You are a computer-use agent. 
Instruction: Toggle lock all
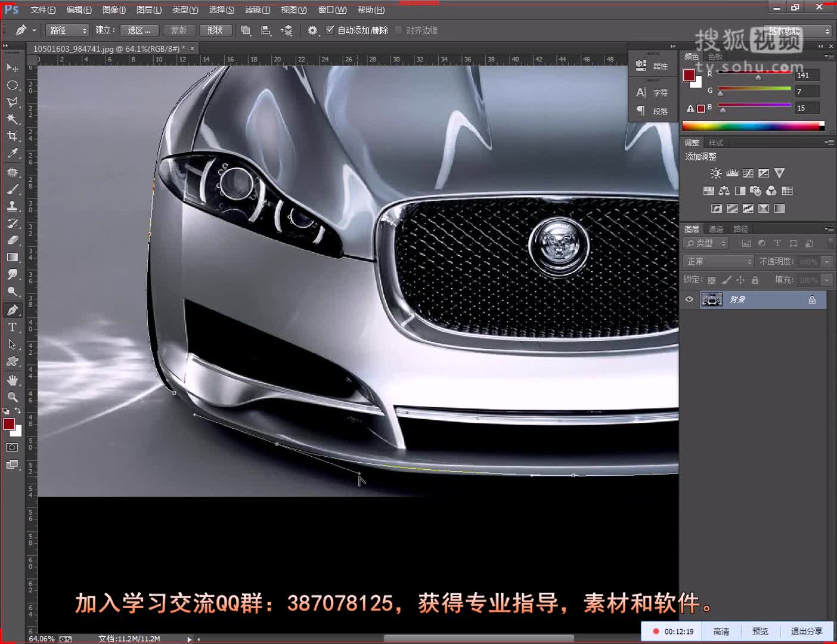[755, 280]
